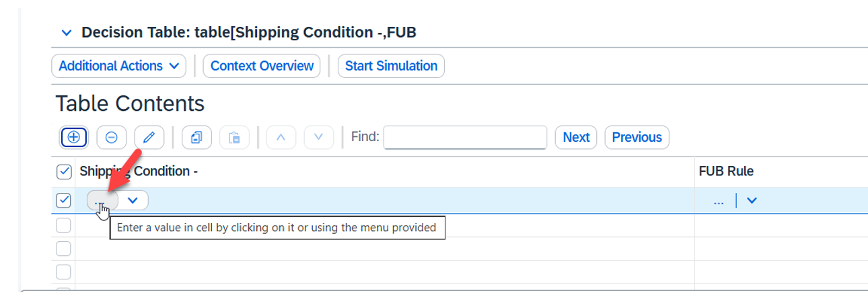Screen dimensions: 868x303
Task: Click the Insert New Row plus icon
Action: (74, 137)
